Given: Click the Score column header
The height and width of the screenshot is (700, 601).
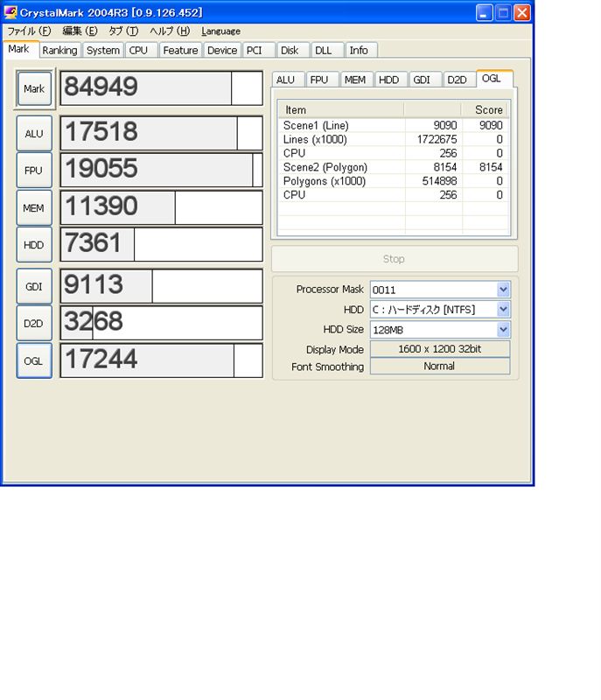Looking at the screenshot, I should [485, 110].
